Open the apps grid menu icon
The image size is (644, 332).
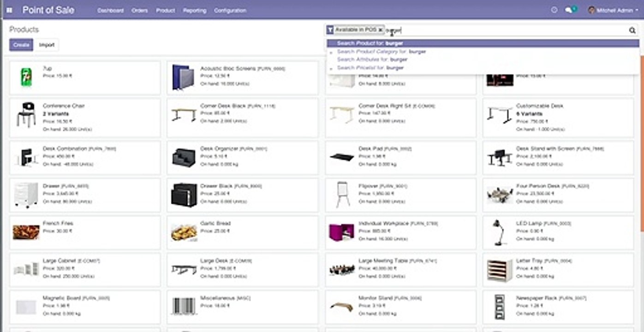(x=9, y=10)
